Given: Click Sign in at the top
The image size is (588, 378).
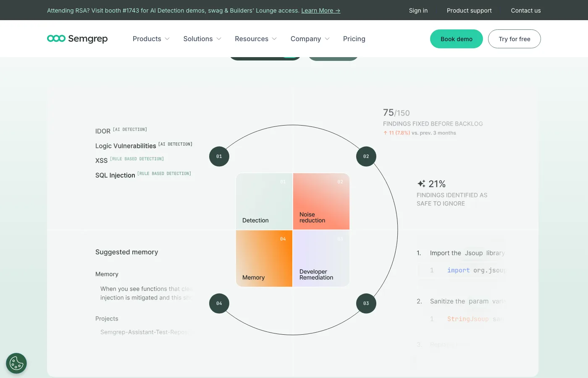Looking at the screenshot, I should 418,10.
